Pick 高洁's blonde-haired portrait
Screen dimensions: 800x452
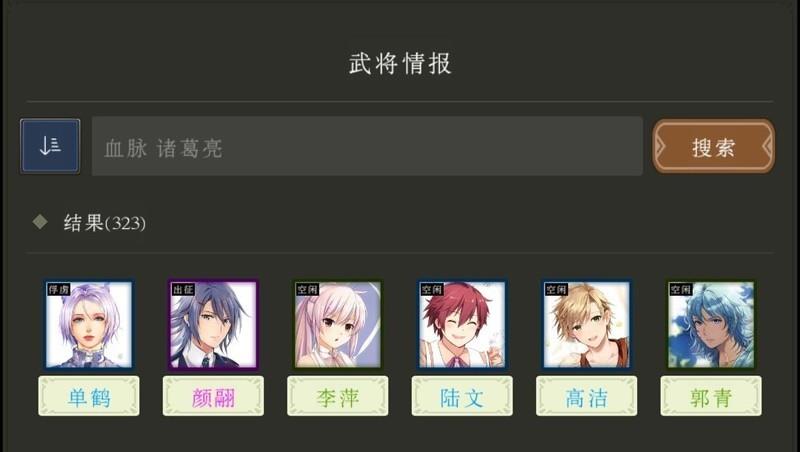[587, 324]
